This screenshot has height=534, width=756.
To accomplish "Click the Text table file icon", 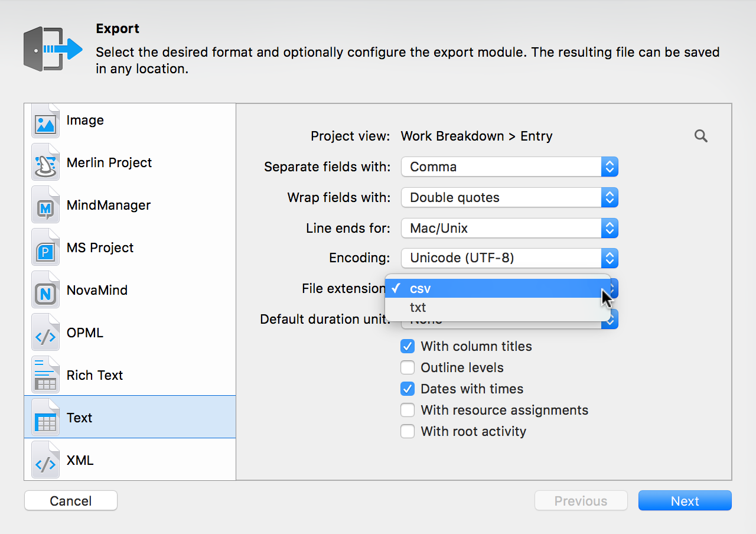I will click(x=45, y=418).
